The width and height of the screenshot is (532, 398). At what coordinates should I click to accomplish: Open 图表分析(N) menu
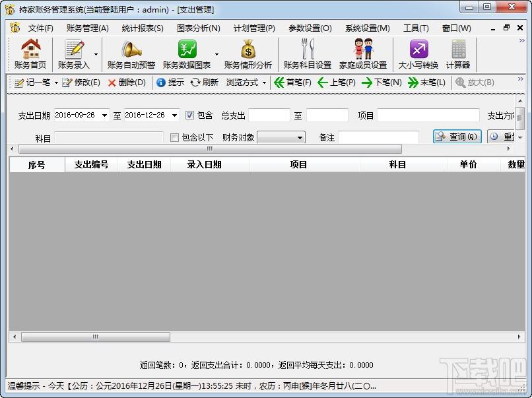tap(199, 28)
